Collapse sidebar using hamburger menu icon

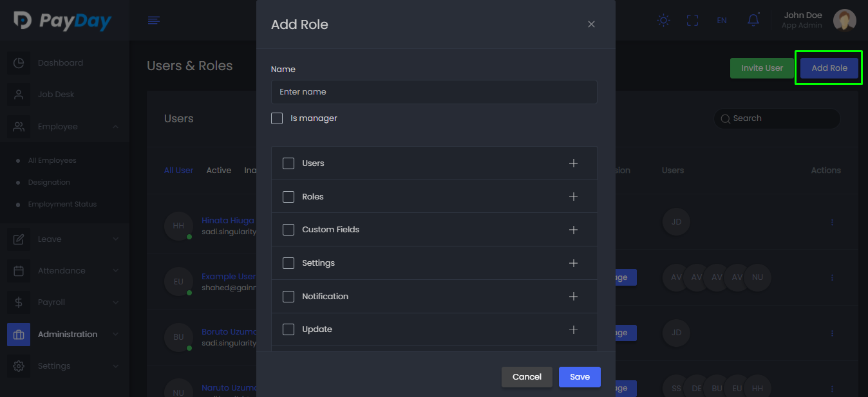point(153,21)
